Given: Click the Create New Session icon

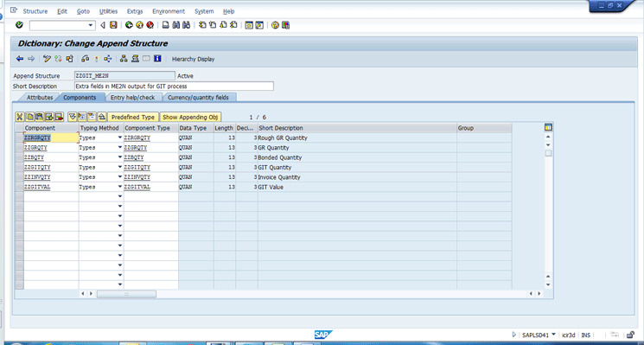Looking at the screenshot, I should (x=249, y=25).
